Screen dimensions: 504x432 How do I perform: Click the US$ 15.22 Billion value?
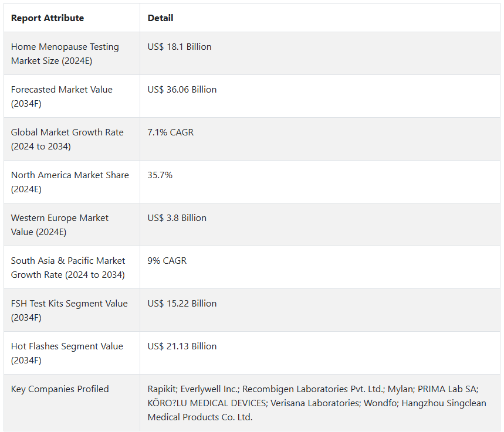(182, 304)
